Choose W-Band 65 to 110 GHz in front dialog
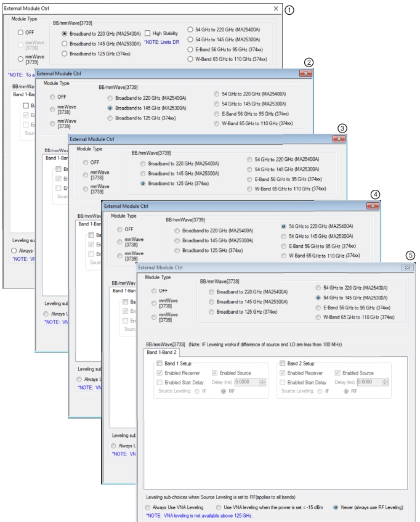The image size is (420, 522). [x=318, y=317]
